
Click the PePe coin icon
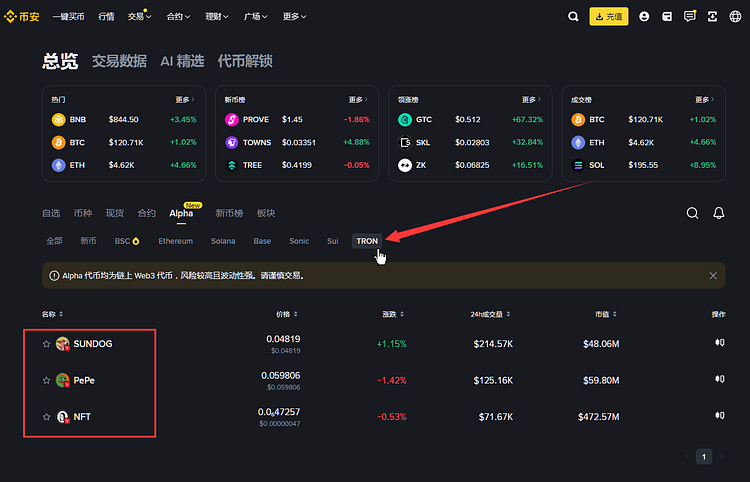(x=63, y=380)
